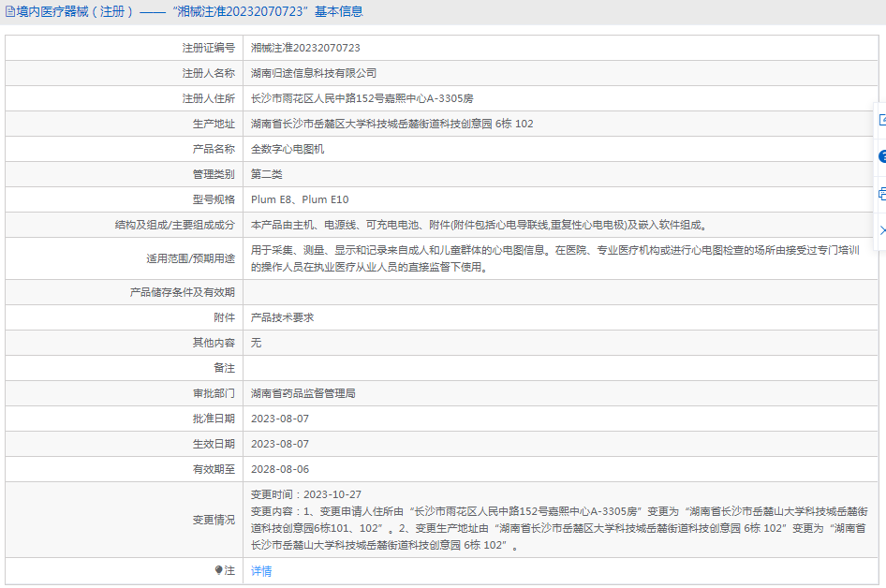The height and width of the screenshot is (588, 886).
Task: Click the 适用范围/预期用途 label
Action: [x=191, y=258]
